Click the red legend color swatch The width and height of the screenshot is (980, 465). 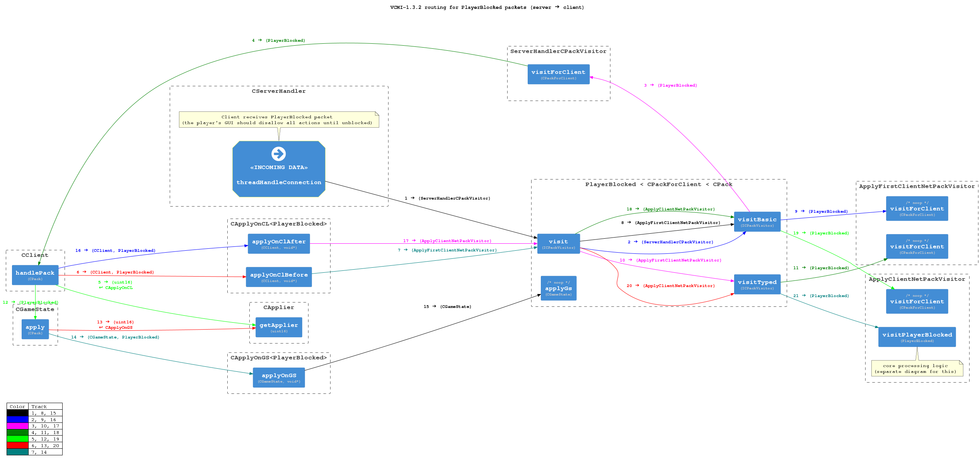point(17,446)
